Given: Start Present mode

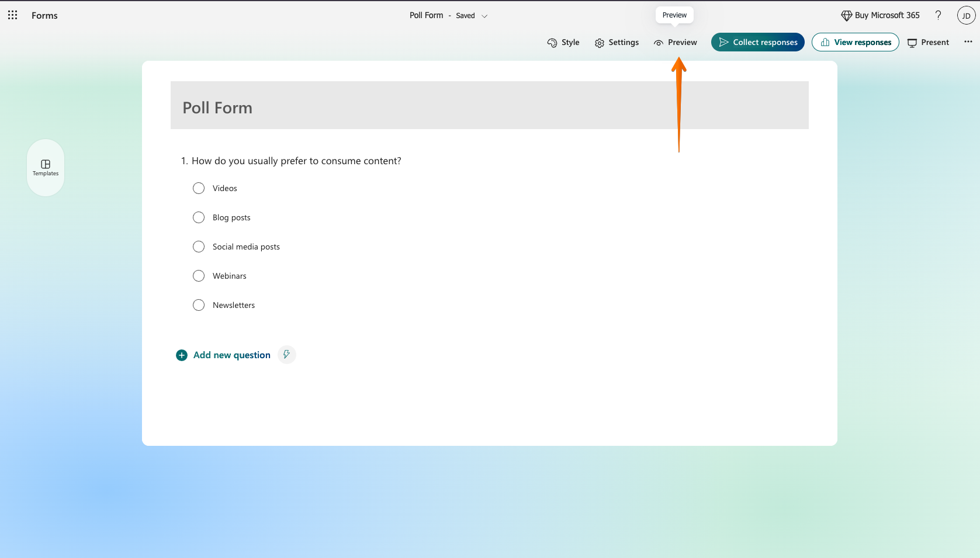Looking at the screenshot, I should tap(928, 42).
